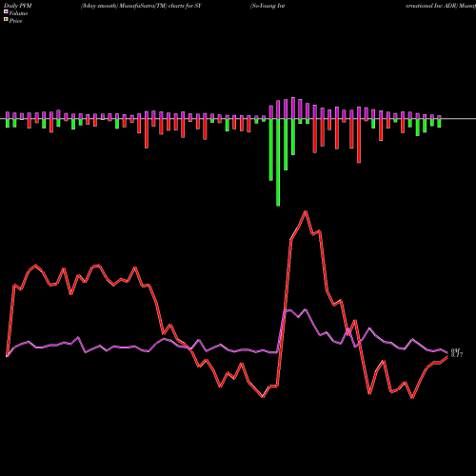Image resolution: width=476 pixels, height=476 pixels.
Task: Click the '(3day smooth) MunafaSutra(TM) charts for SY' heading
Action: click(x=141, y=6)
